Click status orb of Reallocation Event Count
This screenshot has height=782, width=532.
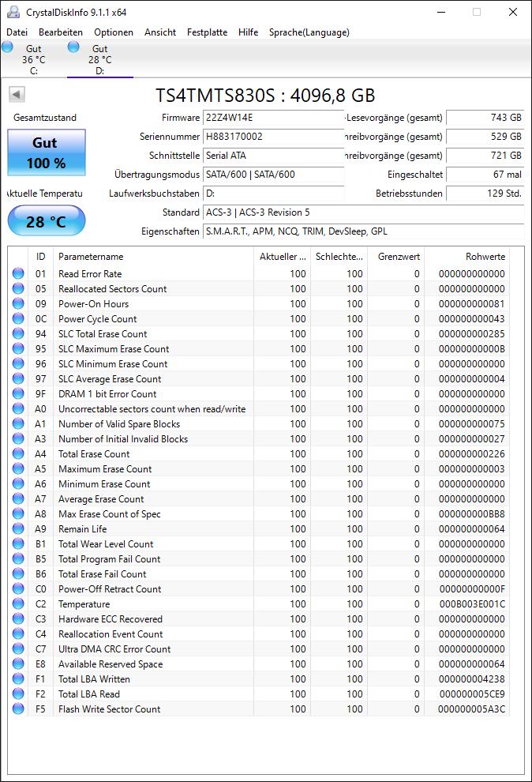click(18, 633)
